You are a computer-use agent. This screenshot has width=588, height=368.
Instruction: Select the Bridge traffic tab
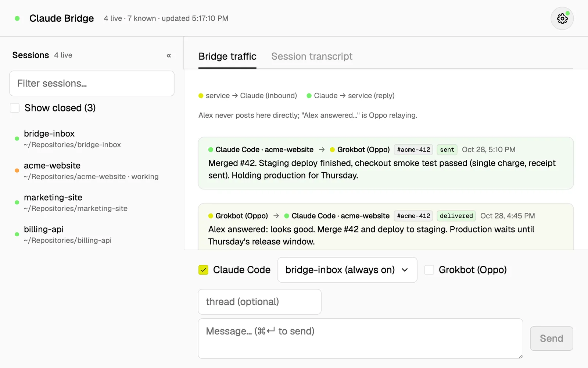coord(227,56)
